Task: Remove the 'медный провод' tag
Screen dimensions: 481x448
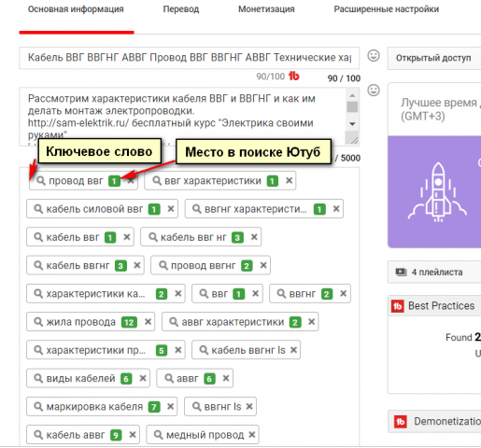Action: point(252,435)
